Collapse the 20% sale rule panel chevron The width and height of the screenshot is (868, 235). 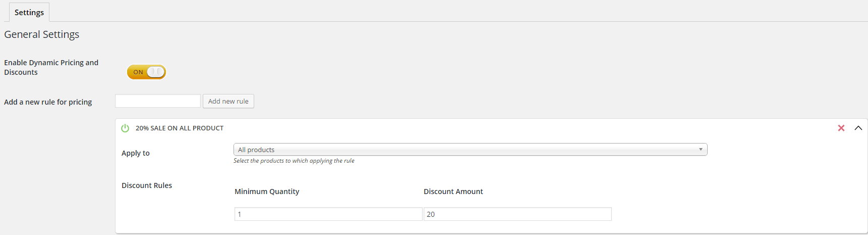coord(858,128)
